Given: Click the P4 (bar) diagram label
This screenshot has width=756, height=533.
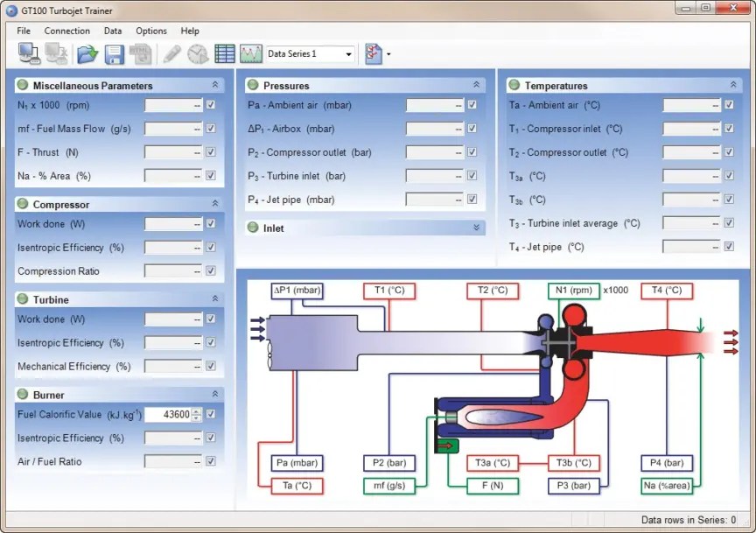Looking at the screenshot, I should click(668, 463).
